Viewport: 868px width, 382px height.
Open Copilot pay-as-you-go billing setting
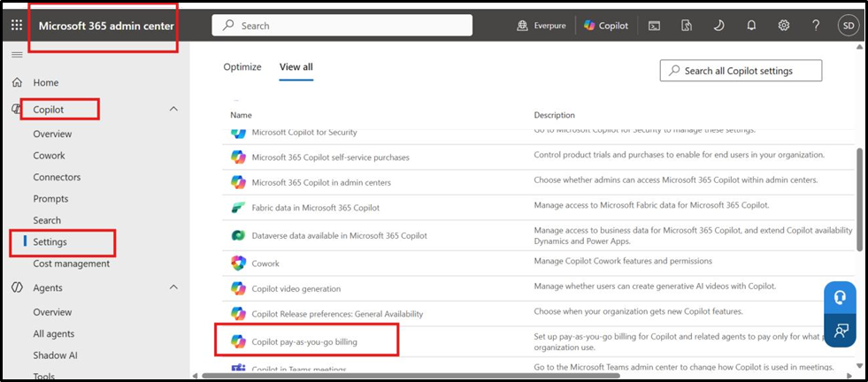pos(304,341)
